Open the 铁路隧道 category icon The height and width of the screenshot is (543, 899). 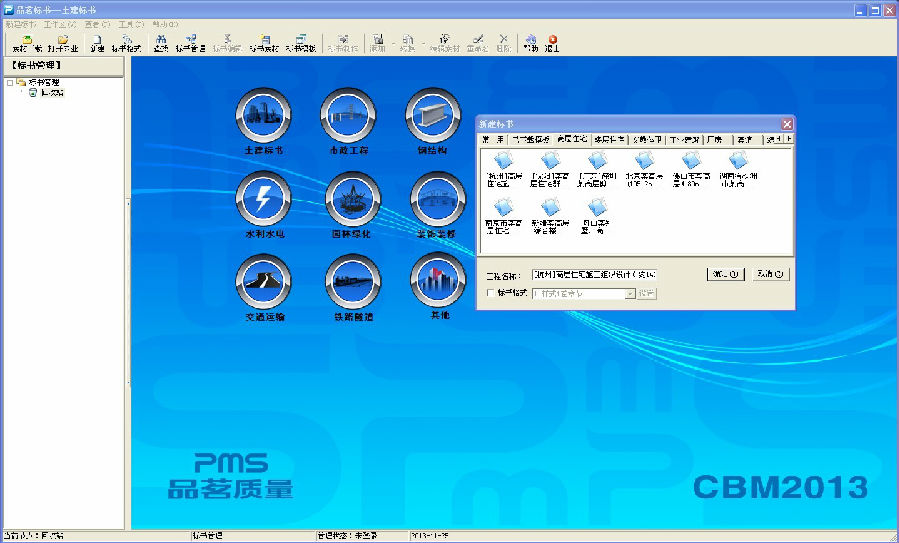coord(353,282)
